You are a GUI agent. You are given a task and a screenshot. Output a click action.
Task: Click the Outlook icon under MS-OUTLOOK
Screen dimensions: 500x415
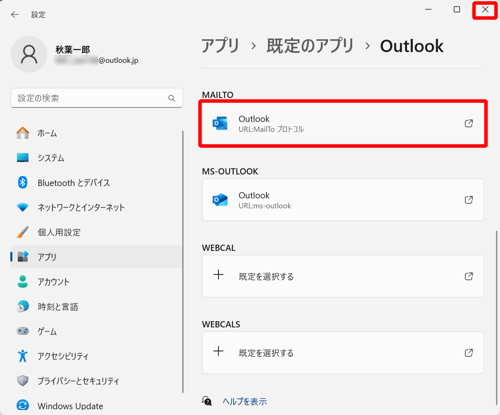220,200
